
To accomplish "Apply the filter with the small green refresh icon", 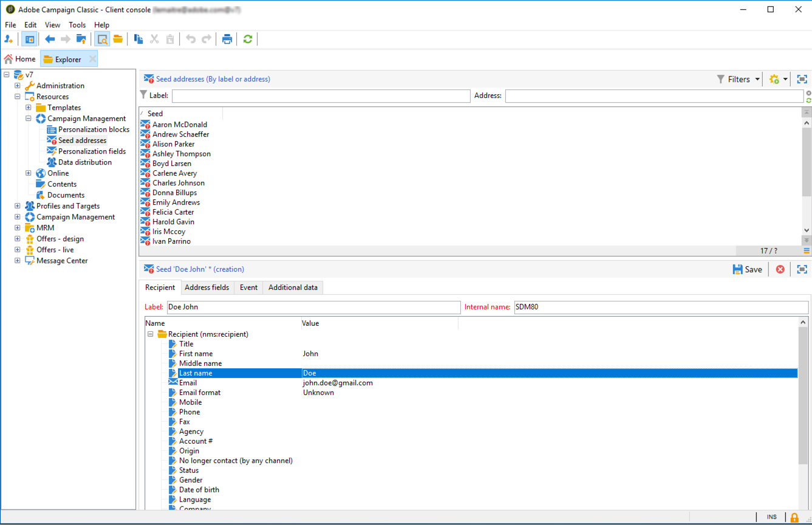I will (808, 100).
